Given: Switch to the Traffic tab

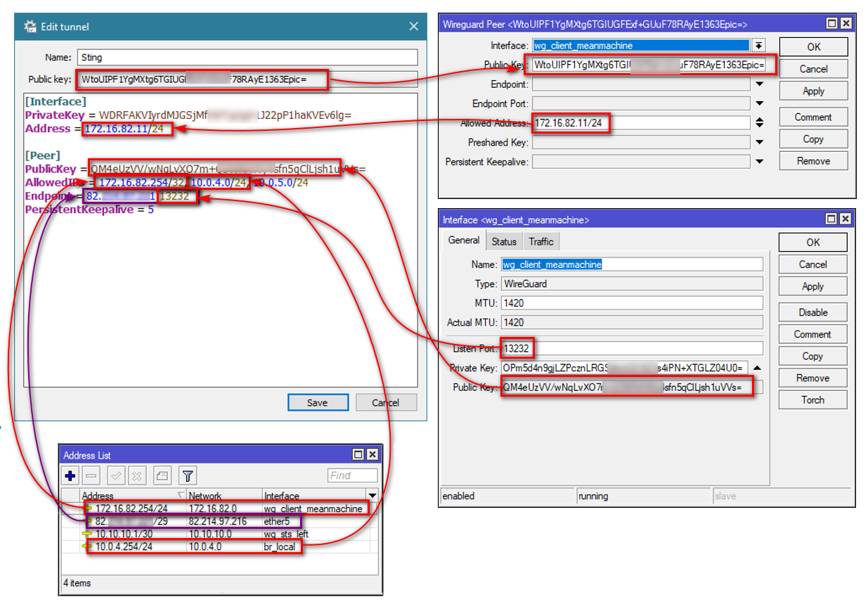Looking at the screenshot, I should 541,241.
